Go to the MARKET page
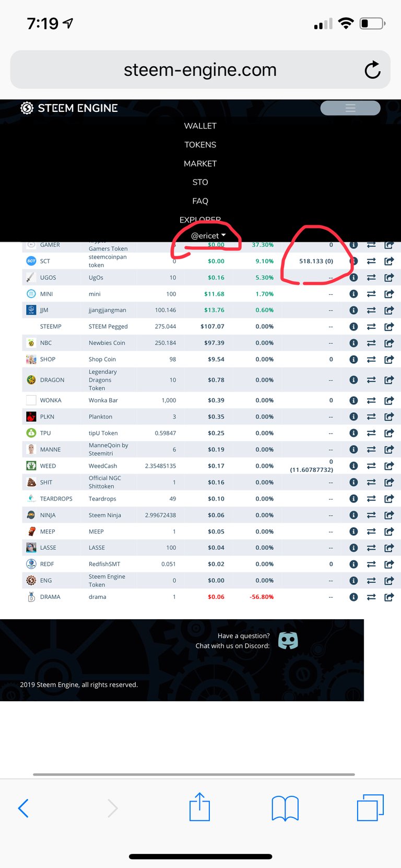Screen dimensions: 401x868 [200, 164]
